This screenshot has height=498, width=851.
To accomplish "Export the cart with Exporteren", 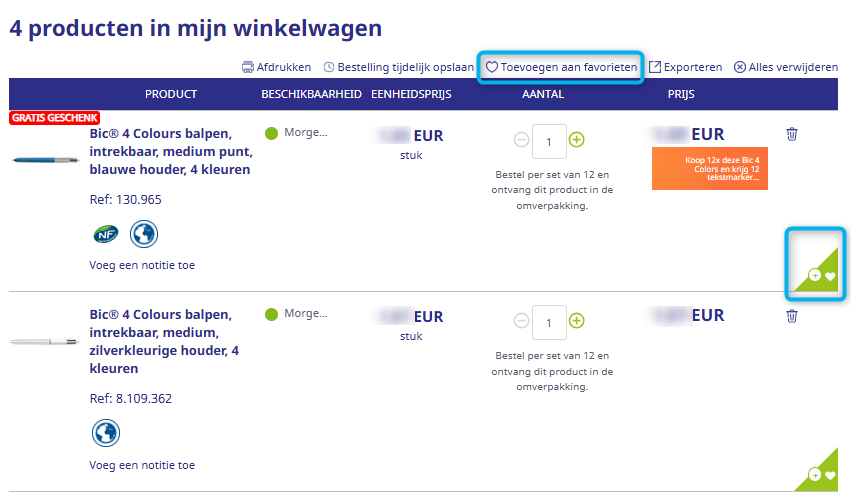I will tap(685, 67).
